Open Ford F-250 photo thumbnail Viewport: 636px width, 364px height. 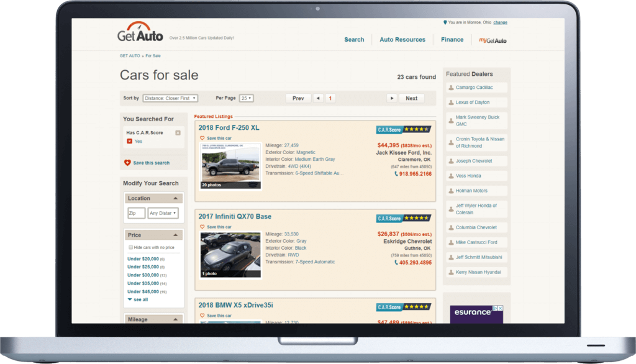pyautogui.click(x=231, y=166)
